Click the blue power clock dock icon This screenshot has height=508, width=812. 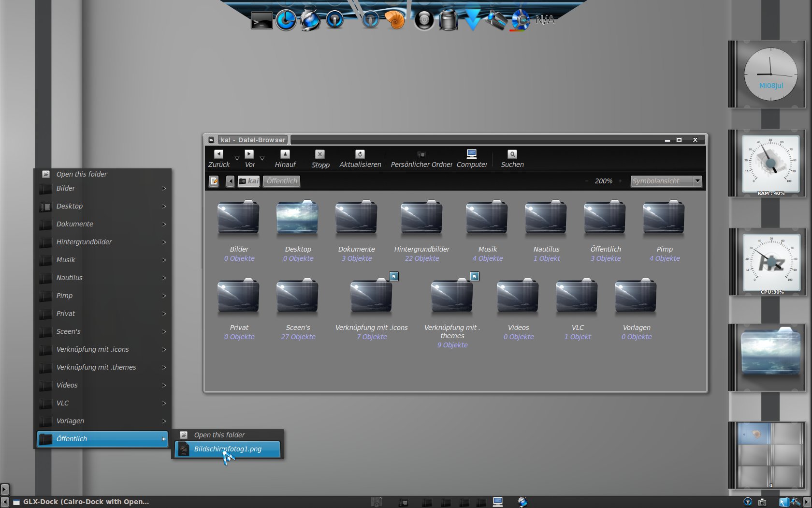tap(286, 20)
